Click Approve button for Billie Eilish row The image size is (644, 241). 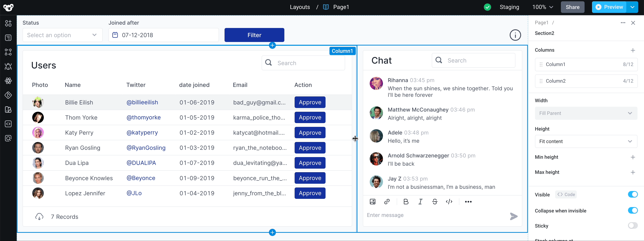click(x=310, y=102)
